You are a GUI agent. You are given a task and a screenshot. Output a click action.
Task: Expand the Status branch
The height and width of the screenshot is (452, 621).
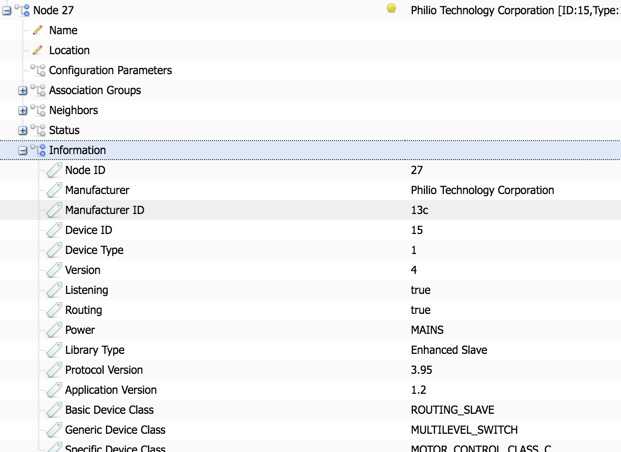pos(23,130)
